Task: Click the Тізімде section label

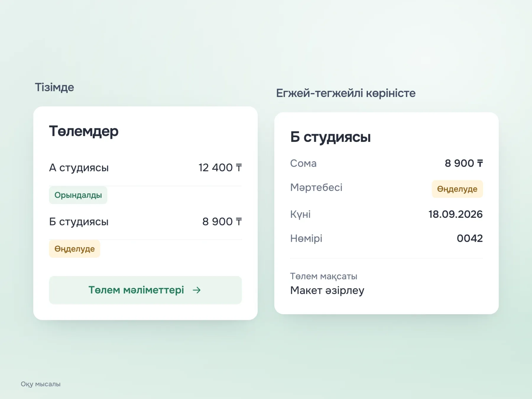Action: 54,87
